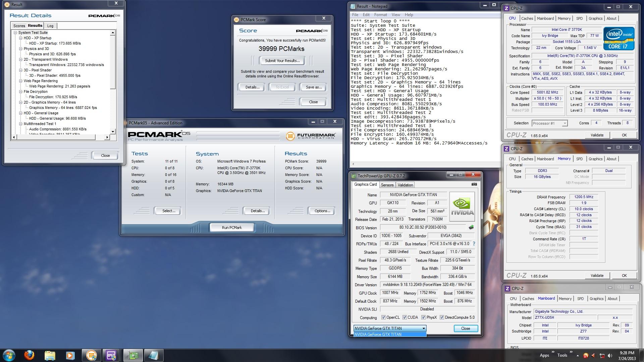The image size is (644, 362).
Task: Toggle the CUDA checkbox in GPU-Z
Action: [x=405, y=317]
